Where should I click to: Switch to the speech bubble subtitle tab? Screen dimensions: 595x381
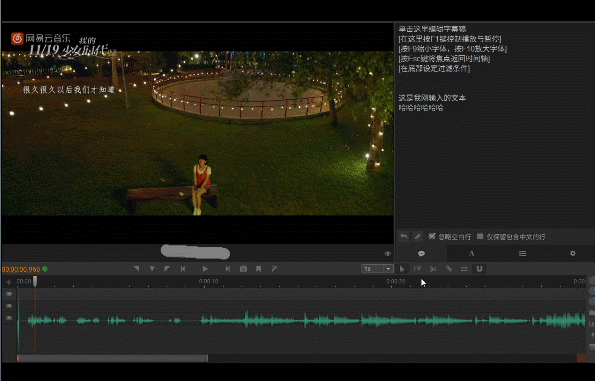pyautogui.click(x=421, y=253)
